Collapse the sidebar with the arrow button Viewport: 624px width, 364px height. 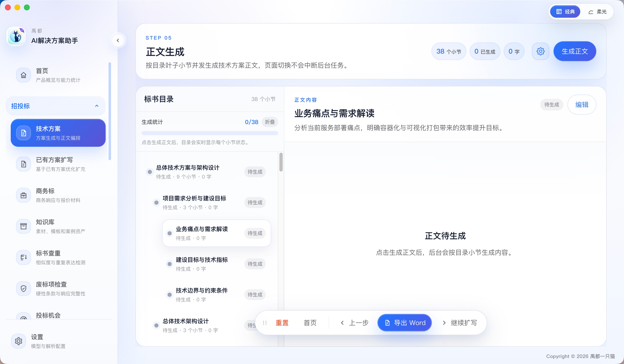pyautogui.click(x=118, y=40)
